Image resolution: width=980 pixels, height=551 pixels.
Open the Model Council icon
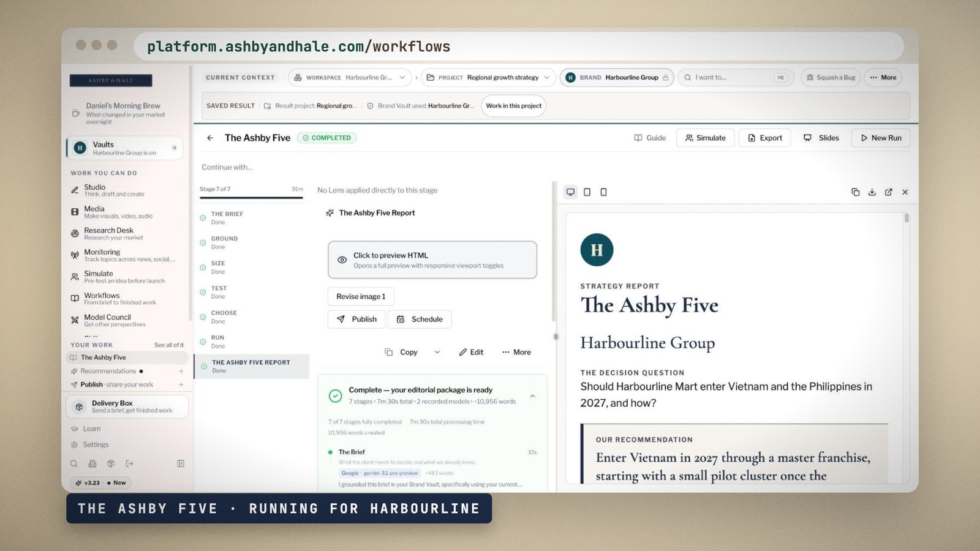click(75, 320)
